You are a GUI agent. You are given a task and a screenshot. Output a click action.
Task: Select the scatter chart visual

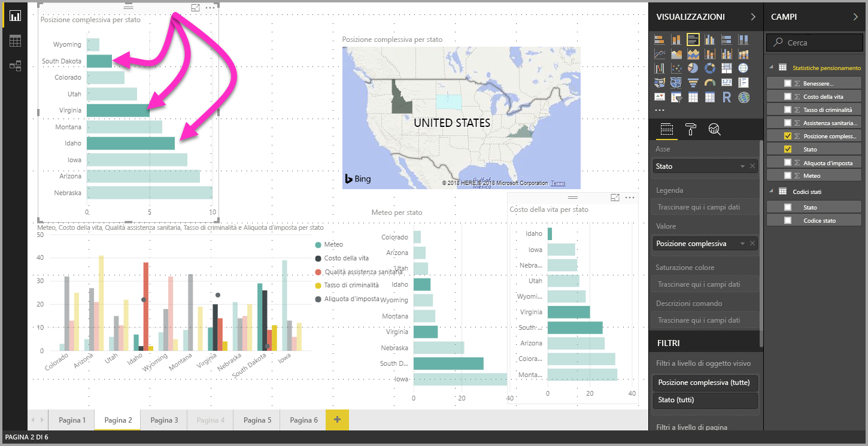click(676, 68)
